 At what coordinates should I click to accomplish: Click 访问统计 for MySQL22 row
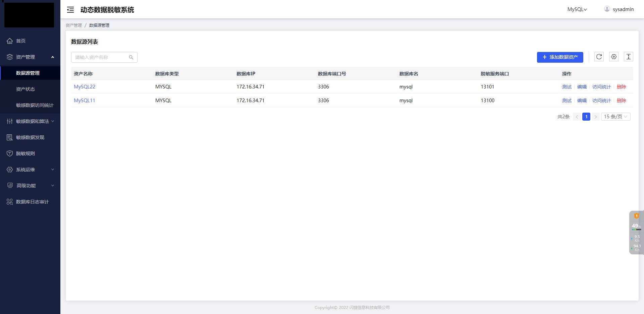click(602, 87)
